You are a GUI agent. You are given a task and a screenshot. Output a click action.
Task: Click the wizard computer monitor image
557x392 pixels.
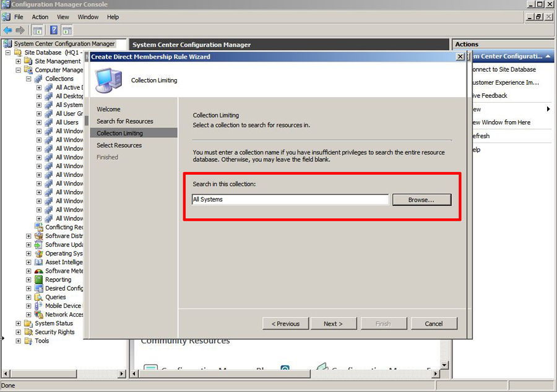(108, 80)
